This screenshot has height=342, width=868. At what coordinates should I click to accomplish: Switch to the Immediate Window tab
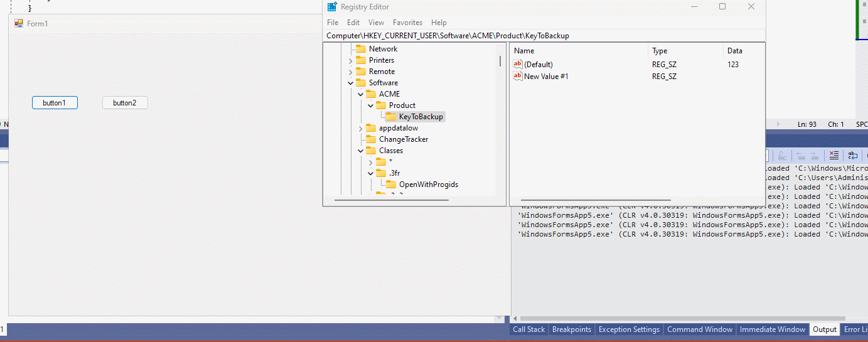[x=772, y=329]
